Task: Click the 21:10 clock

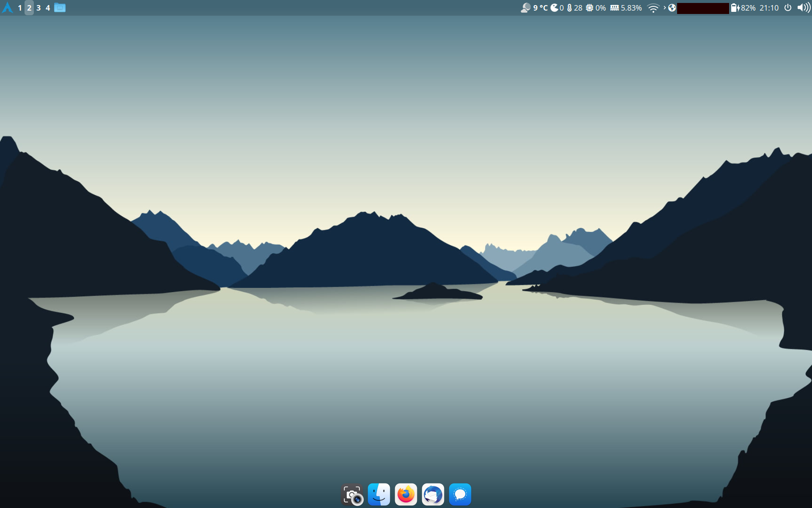Action: [769, 8]
